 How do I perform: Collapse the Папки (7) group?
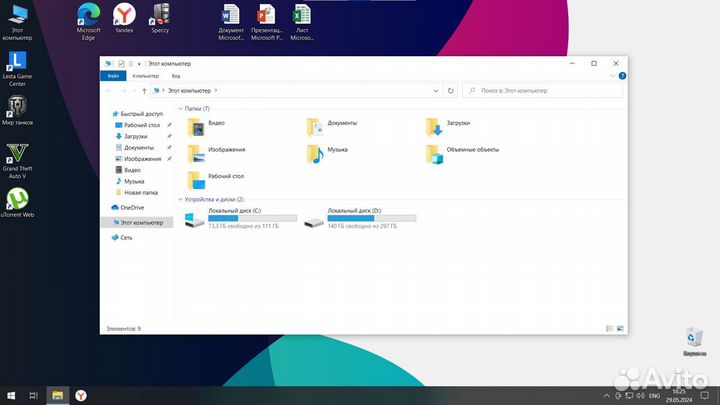click(180, 108)
